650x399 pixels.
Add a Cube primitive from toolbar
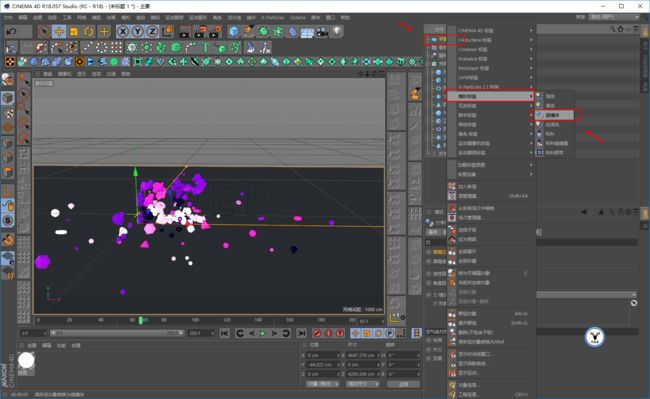[234, 31]
